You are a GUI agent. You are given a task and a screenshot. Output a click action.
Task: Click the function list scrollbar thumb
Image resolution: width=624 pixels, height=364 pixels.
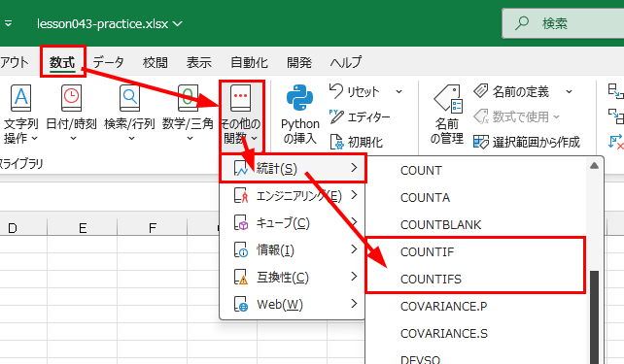point(594,317)
